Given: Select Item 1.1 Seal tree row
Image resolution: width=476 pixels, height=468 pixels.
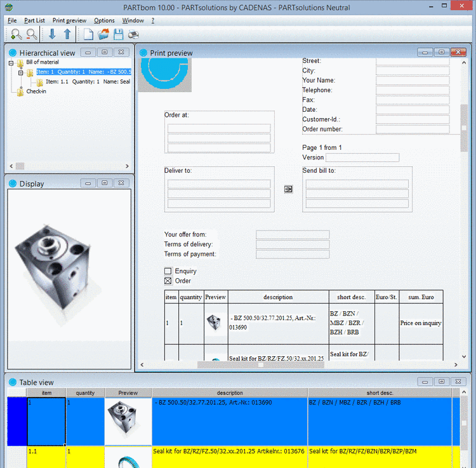Looking at the screenshot, I should point(88,82).
